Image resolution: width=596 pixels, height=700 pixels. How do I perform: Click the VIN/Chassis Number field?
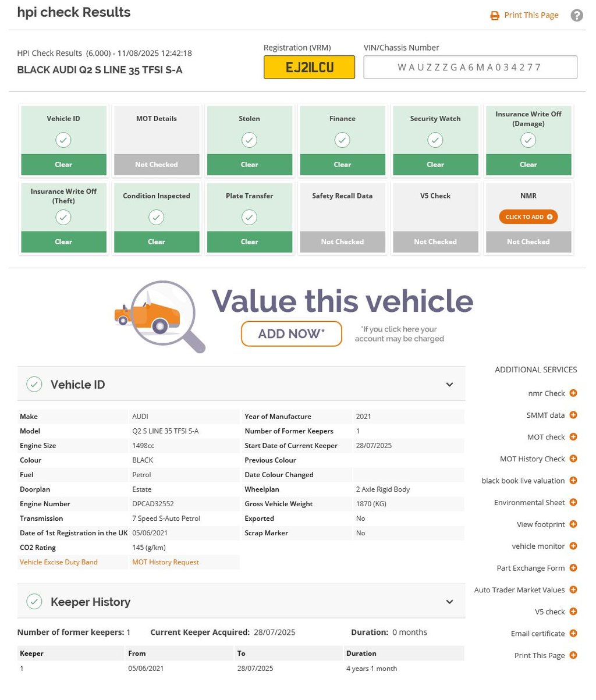coord(470,67)
